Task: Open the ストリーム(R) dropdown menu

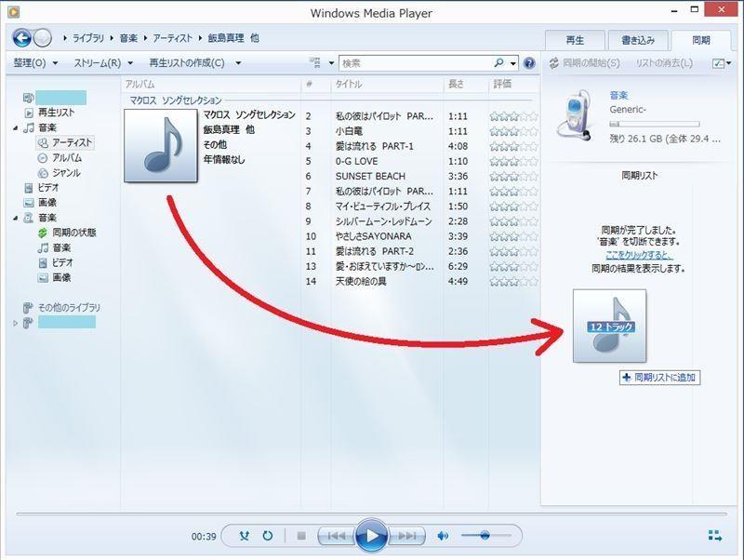Action: [103, 62]
